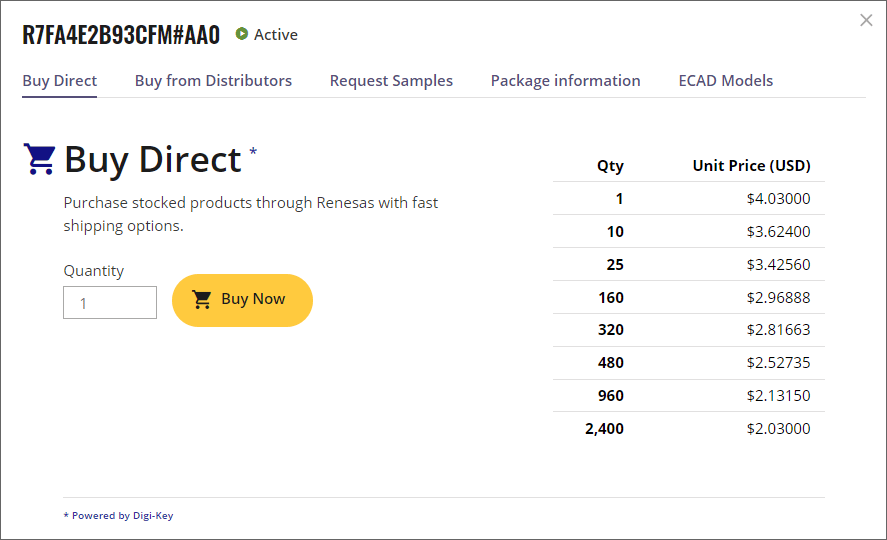Click the part number R7FA4E2B93CFM#AA0 heading
This screenshot has height=540, width=887.
pos(121,35)
